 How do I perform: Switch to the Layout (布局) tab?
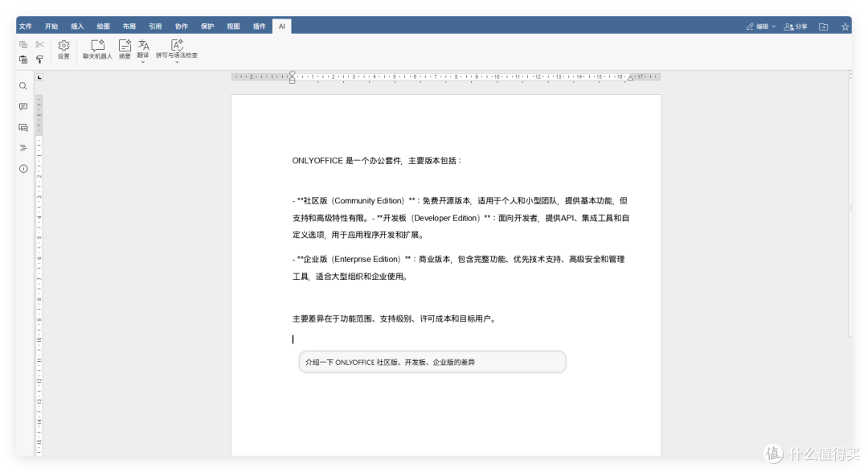pos(129,26)
